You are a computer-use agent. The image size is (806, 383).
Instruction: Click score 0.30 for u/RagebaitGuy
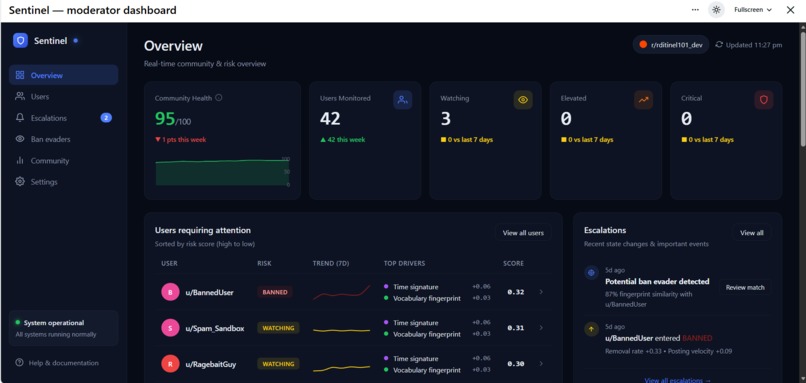click(x=516, y=364)
